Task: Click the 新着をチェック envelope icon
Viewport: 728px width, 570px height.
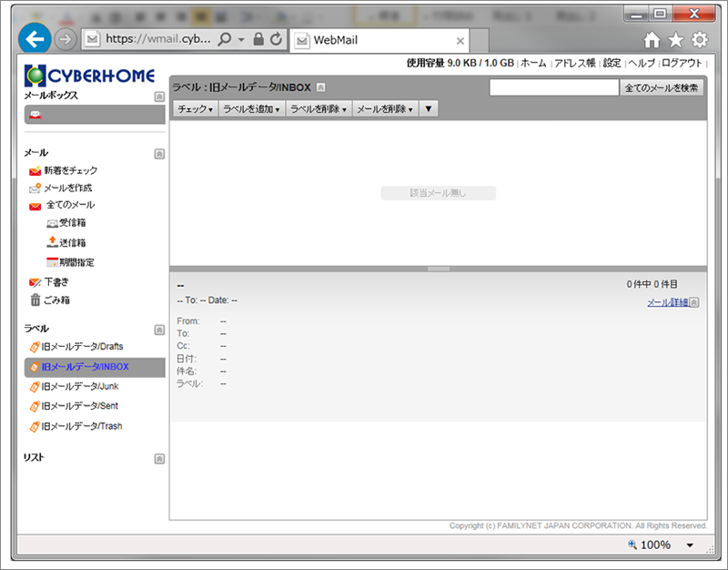Action: 35,171
